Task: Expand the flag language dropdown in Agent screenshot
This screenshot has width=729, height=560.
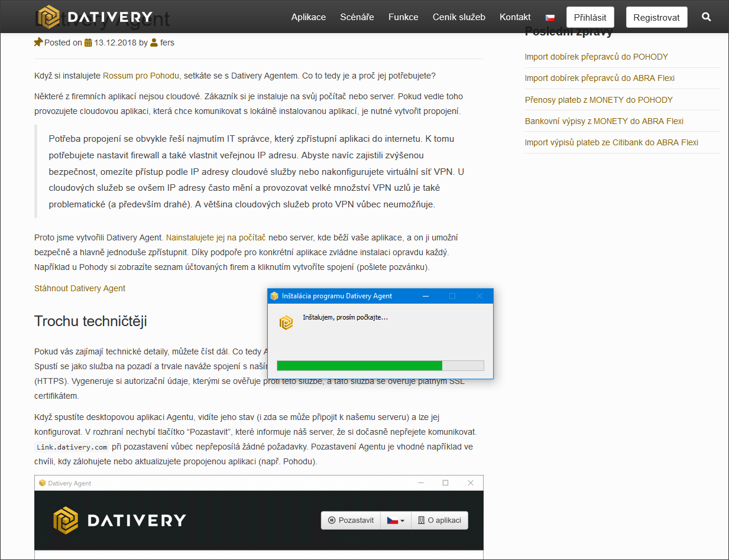Action: click(396, 520)
